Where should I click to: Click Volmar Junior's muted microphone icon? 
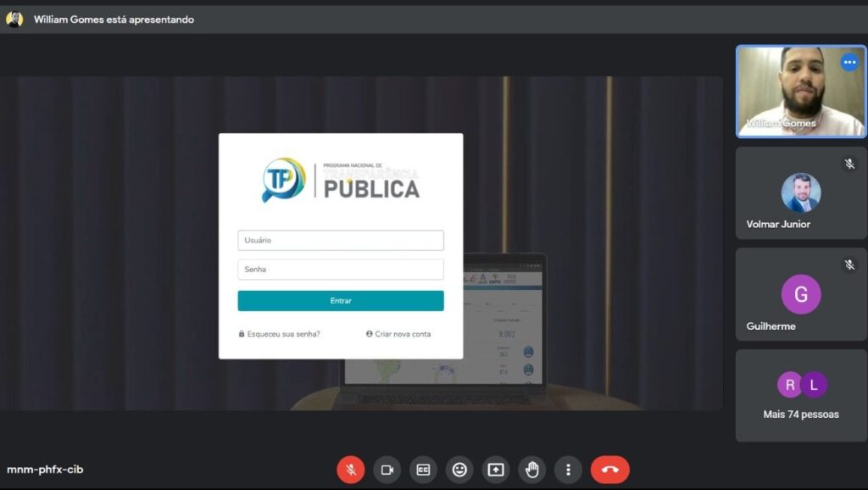point(849,164)
